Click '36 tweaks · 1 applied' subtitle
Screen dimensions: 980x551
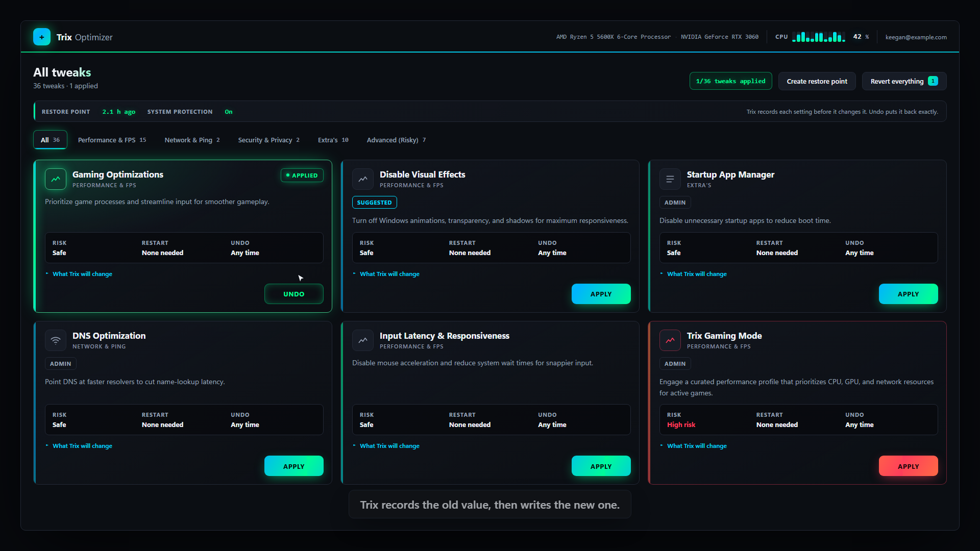65,86
